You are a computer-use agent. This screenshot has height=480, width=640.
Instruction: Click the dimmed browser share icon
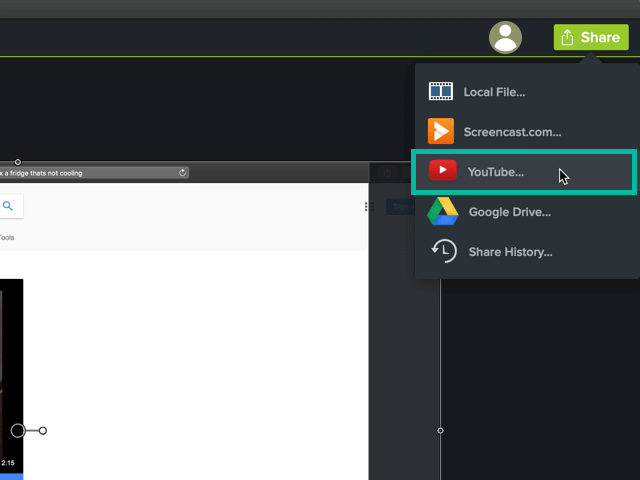387,173
